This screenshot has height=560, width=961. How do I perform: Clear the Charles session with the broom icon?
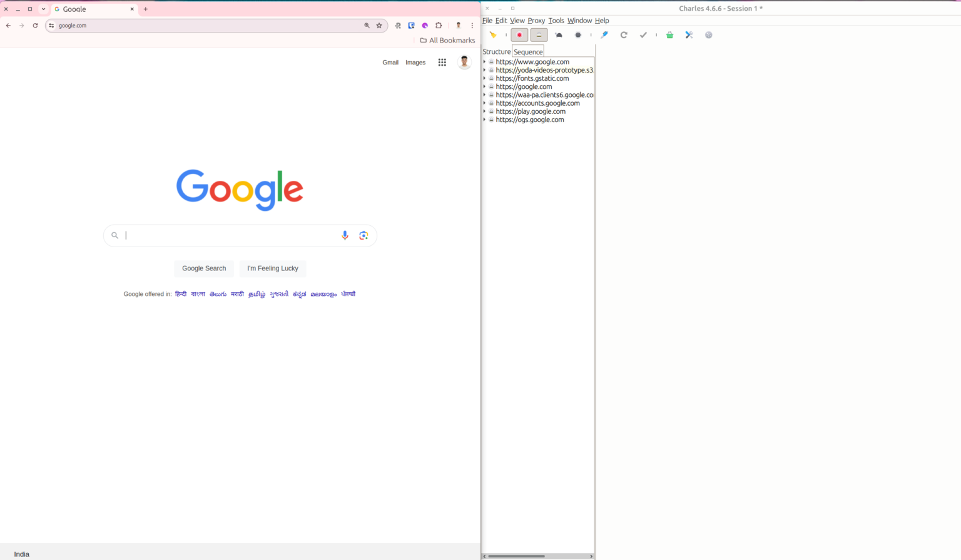494,34
